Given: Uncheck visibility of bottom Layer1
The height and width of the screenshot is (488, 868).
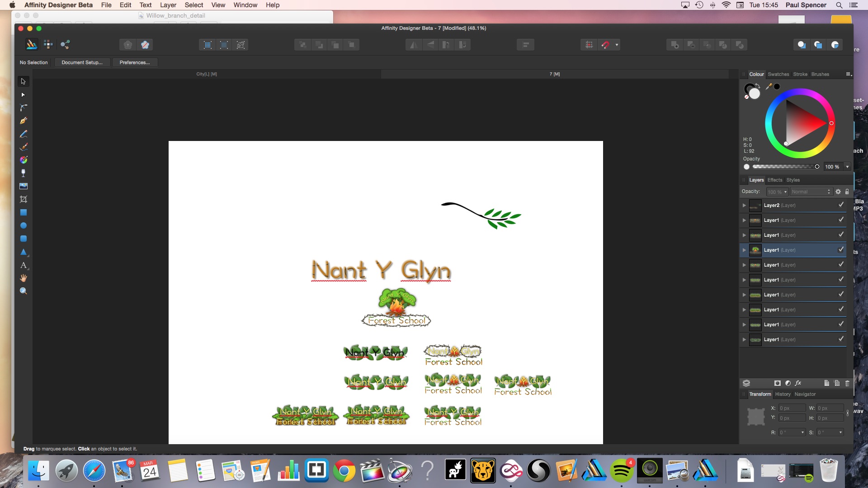Looking at the screenshot, I should point(841,339).
